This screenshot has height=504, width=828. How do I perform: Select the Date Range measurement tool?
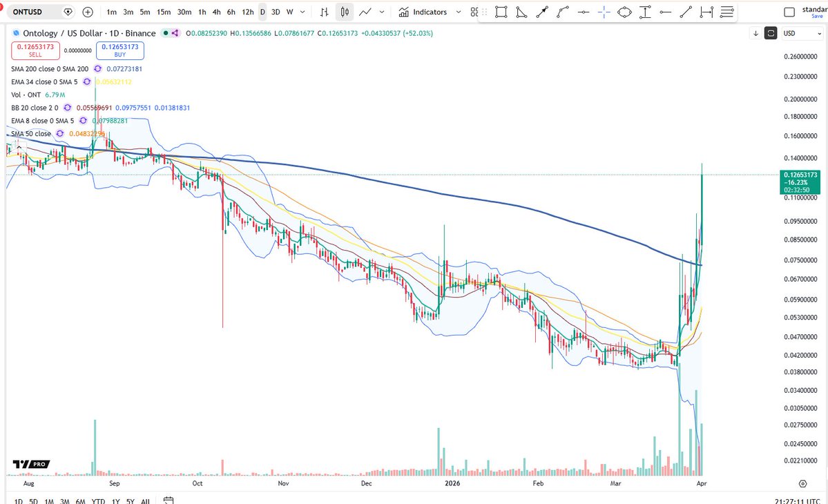click(706, 12)
